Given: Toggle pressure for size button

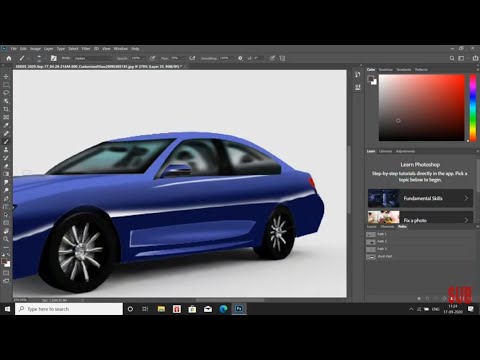Looking at the screenshot, I should point(272,58).
